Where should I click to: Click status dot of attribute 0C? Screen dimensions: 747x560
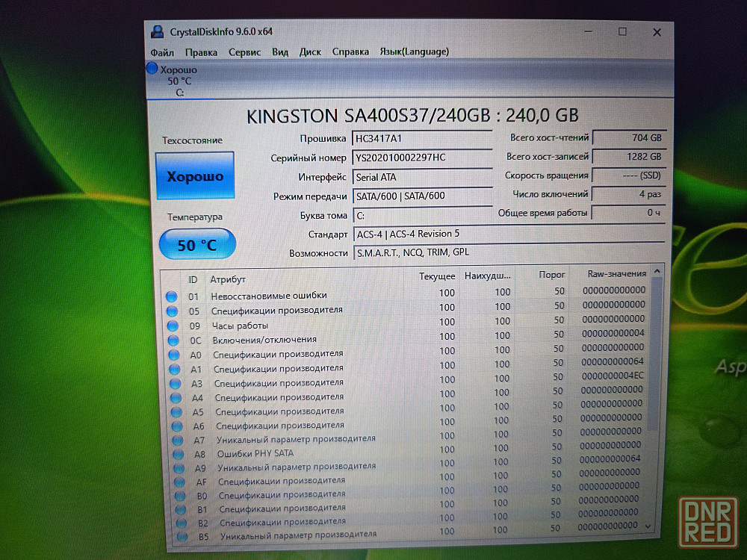[173, 341]
